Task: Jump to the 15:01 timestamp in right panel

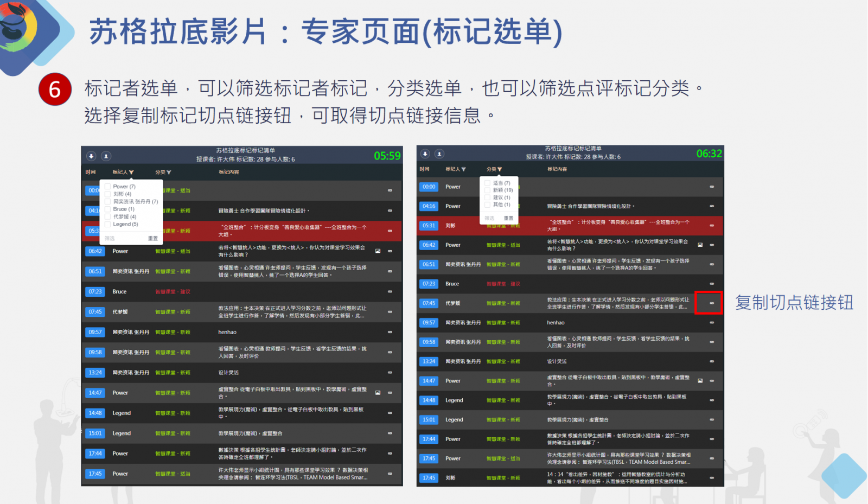Action: click(x=429, y=420)
